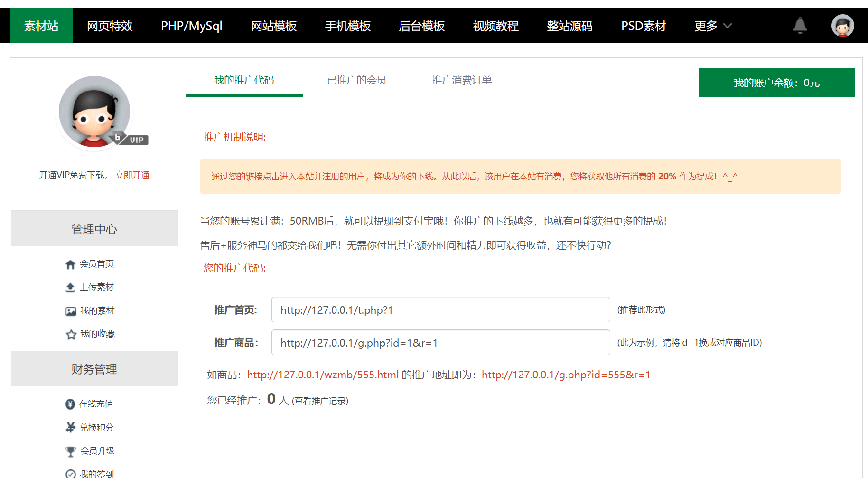
Task: Open the notification bell
Action: point(800,26)
